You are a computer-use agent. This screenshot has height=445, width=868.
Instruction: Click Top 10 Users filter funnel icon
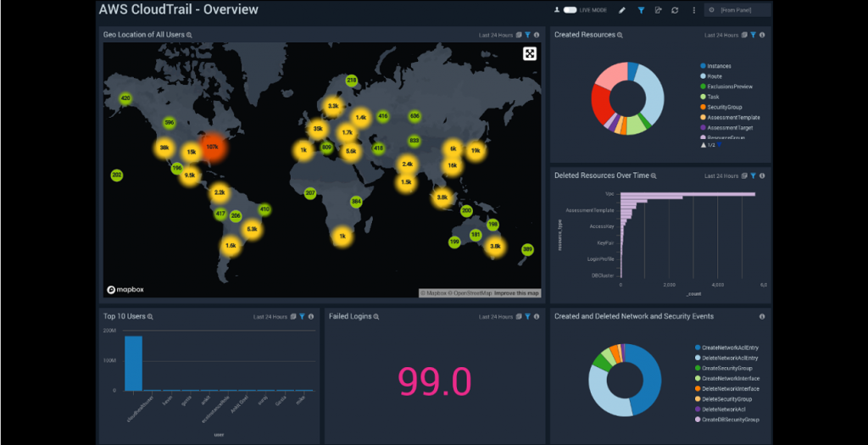click(302, 317)
